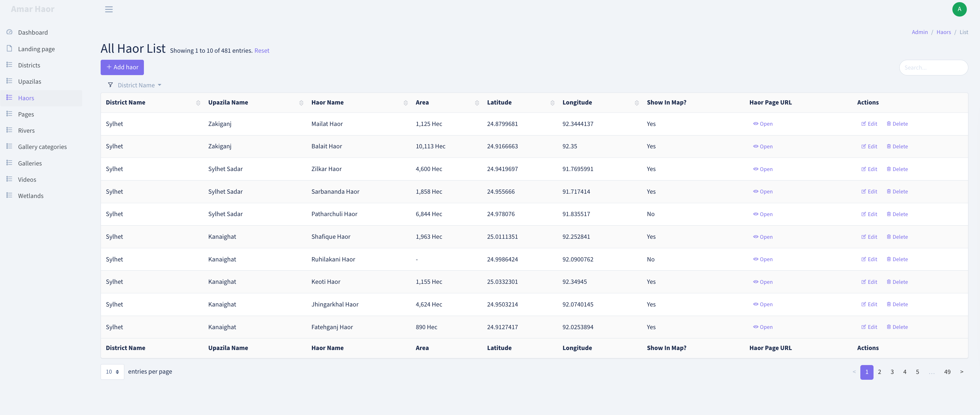
Task: Go to pagination page 4
Action: (x=905, y=372)
